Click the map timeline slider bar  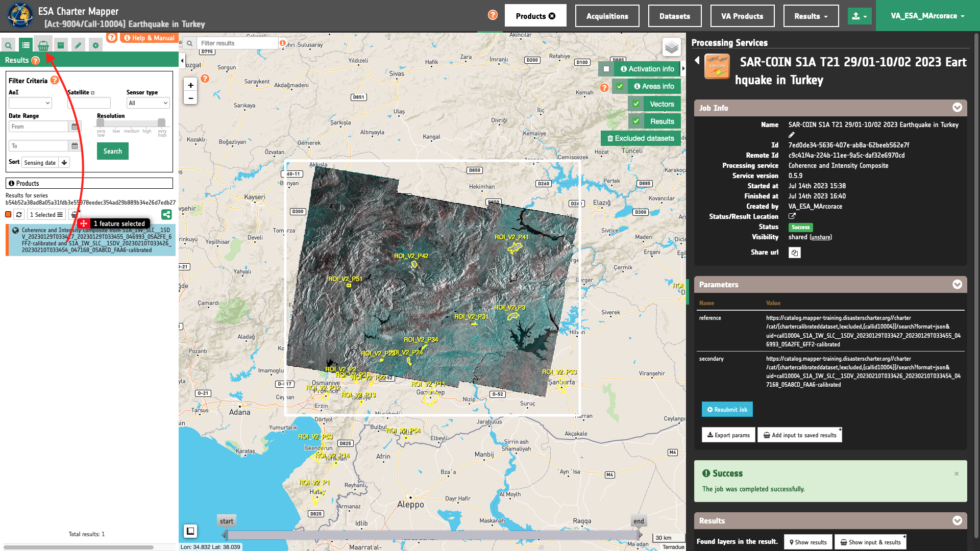[432, 535]
